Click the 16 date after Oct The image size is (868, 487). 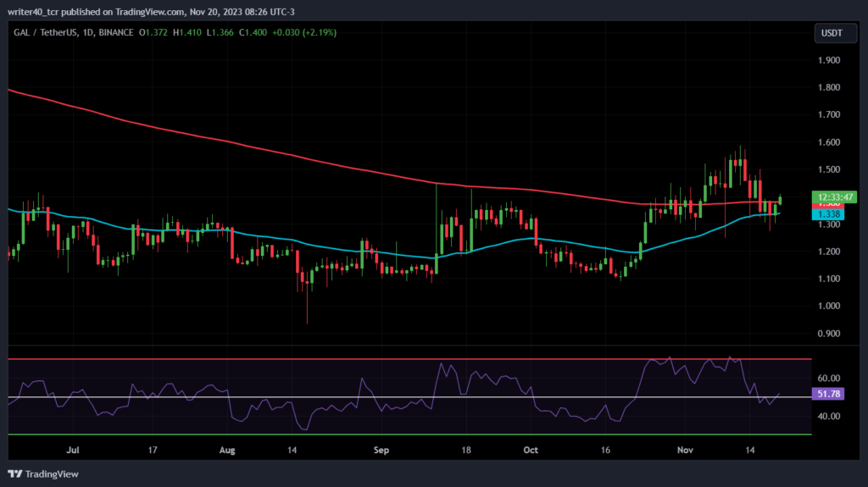(605, 450)
